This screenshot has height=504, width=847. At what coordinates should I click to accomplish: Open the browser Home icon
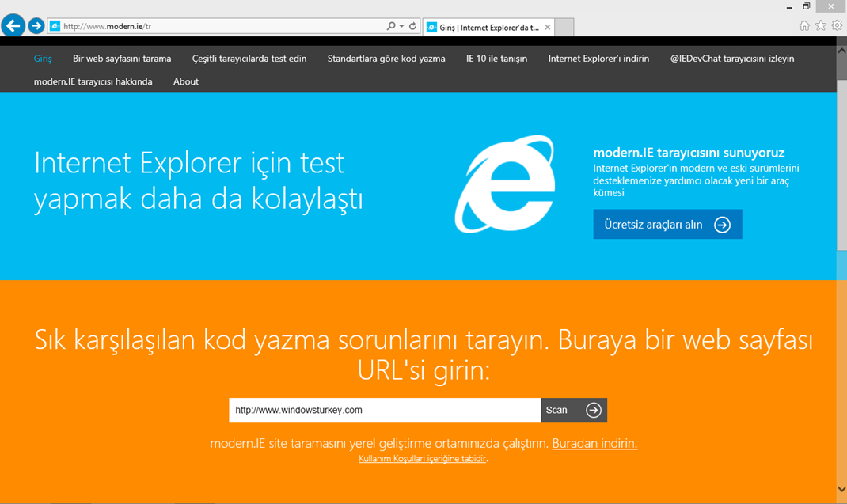click(x=804, y=25)
